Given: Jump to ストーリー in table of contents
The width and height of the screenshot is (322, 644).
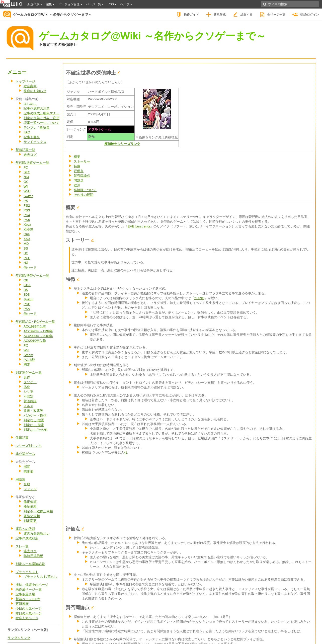Looking at the screenshot, I should pyautogui.click(x=82, y=162).
